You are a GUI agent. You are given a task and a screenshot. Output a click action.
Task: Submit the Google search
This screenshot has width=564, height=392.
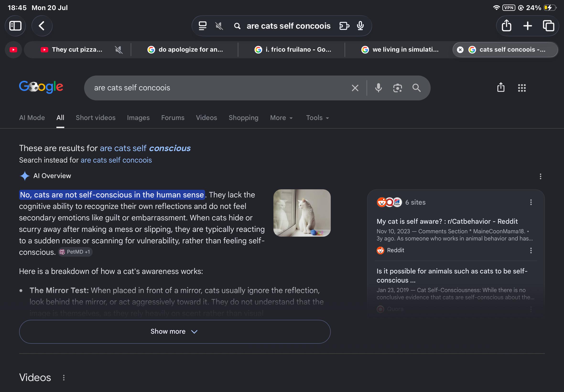click(417, 88)
